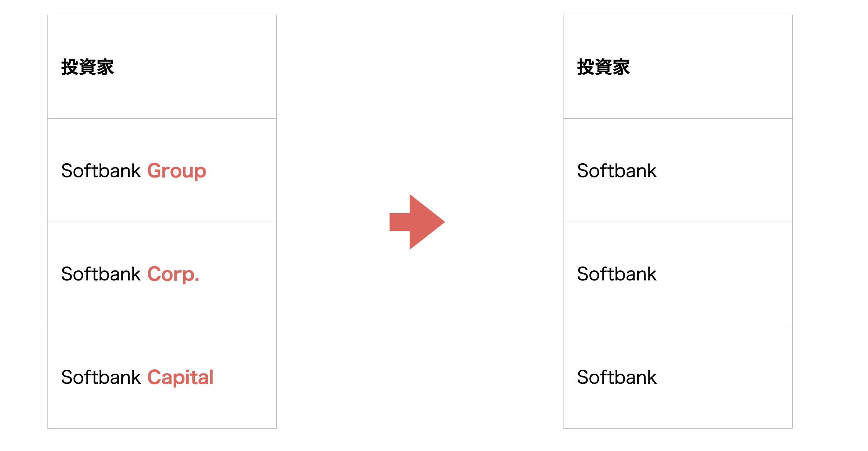Click the rectangular tail of the red arrow

pos(400,222)
